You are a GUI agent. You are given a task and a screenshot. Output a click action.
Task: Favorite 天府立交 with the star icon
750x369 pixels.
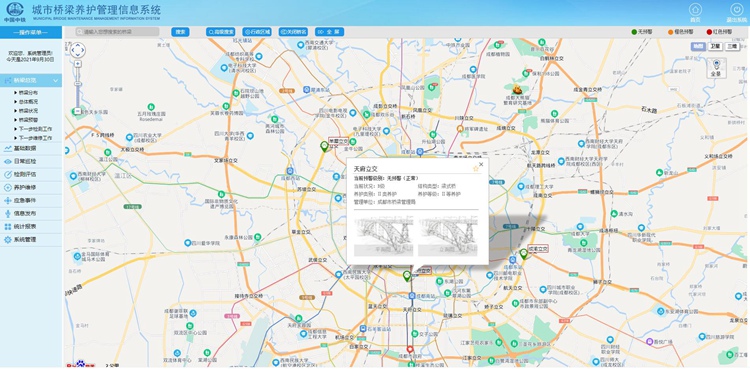point(475,168)
